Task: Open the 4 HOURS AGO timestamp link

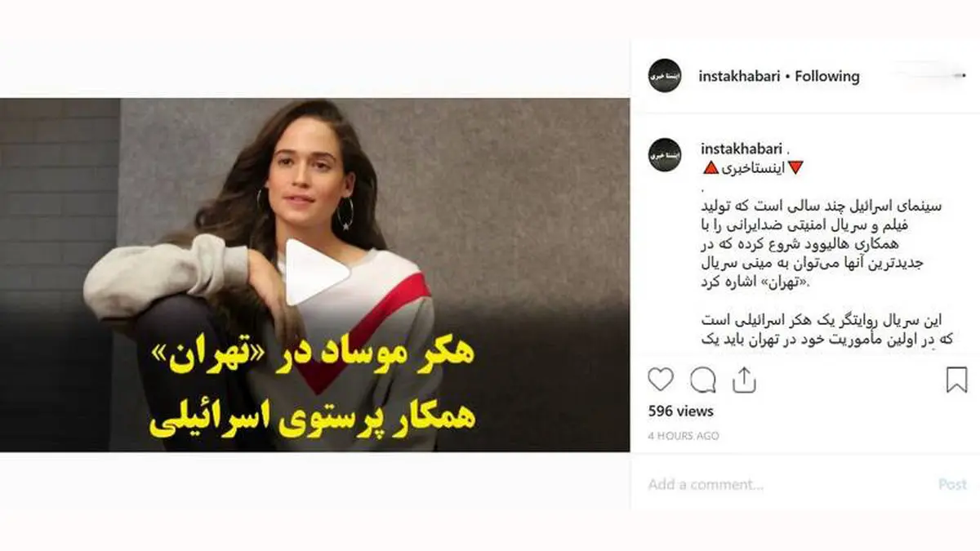Action: pos(684,436)
